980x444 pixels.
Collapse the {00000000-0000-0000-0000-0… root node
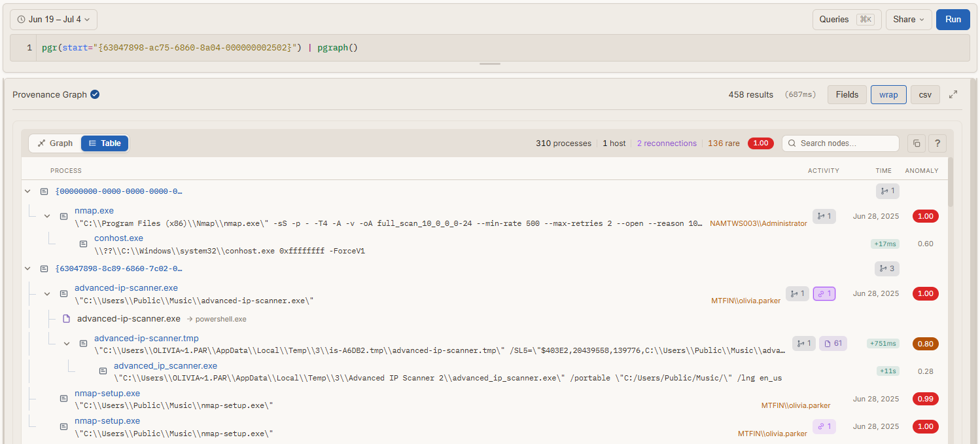click(x=27, y=191)
